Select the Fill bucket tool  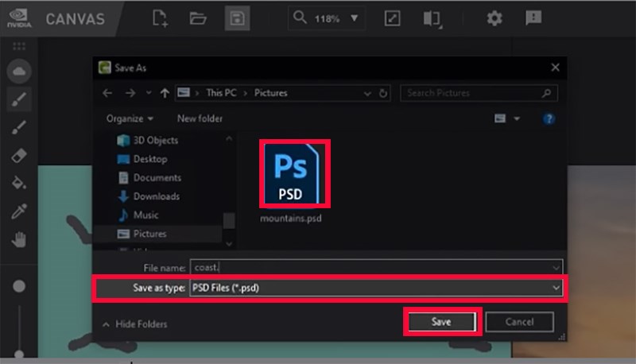(x=19, y=183)
